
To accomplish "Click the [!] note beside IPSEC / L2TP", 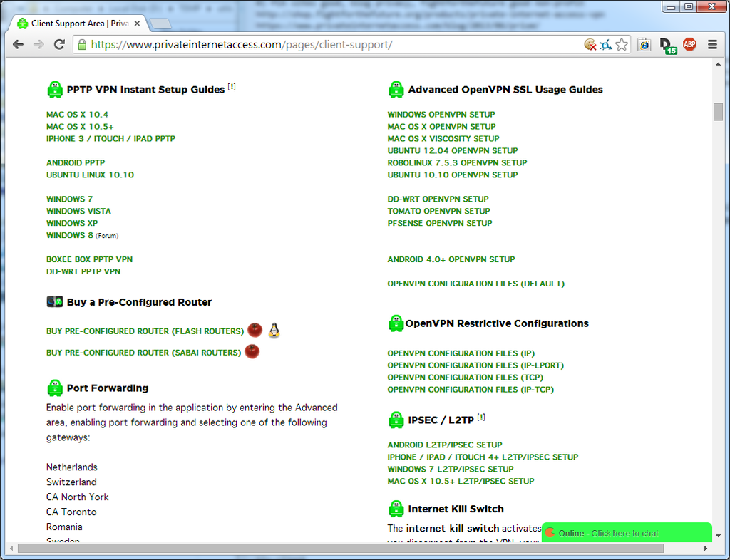I will (x=481, y=418).
